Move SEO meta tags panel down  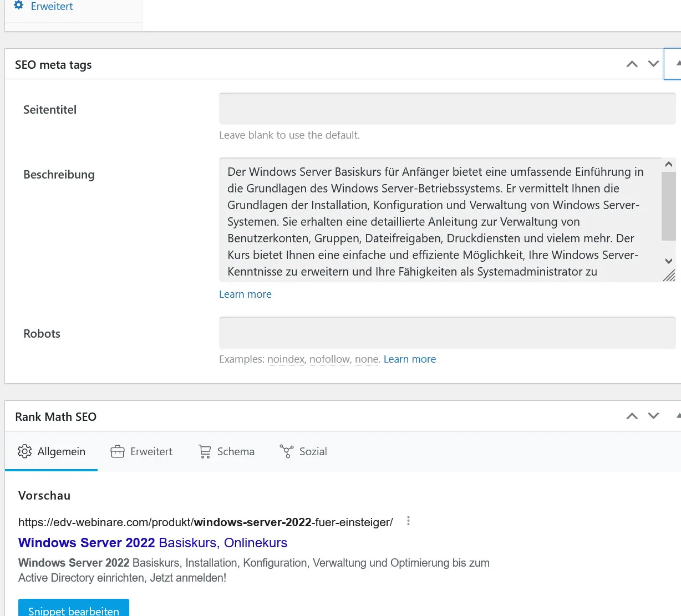[654, 64]
